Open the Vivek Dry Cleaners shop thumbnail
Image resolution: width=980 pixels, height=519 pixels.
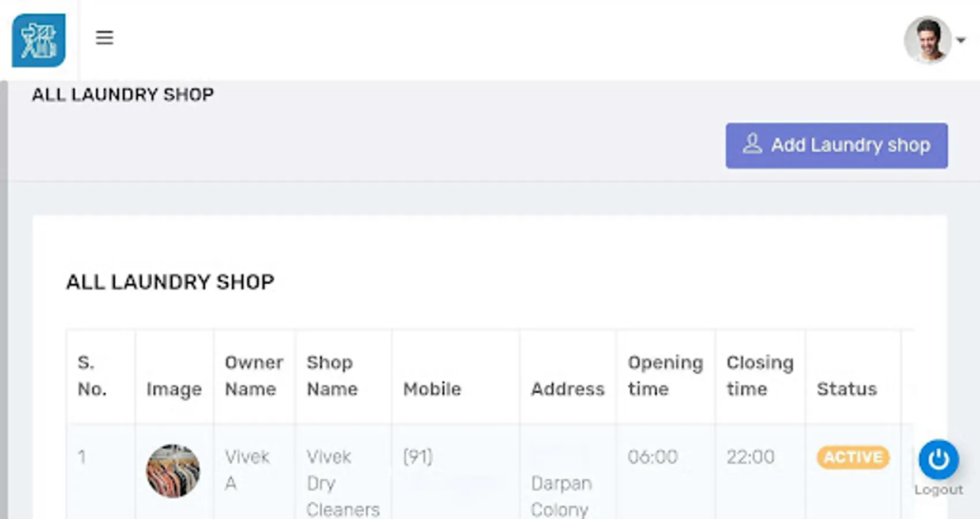pos(173,471)
